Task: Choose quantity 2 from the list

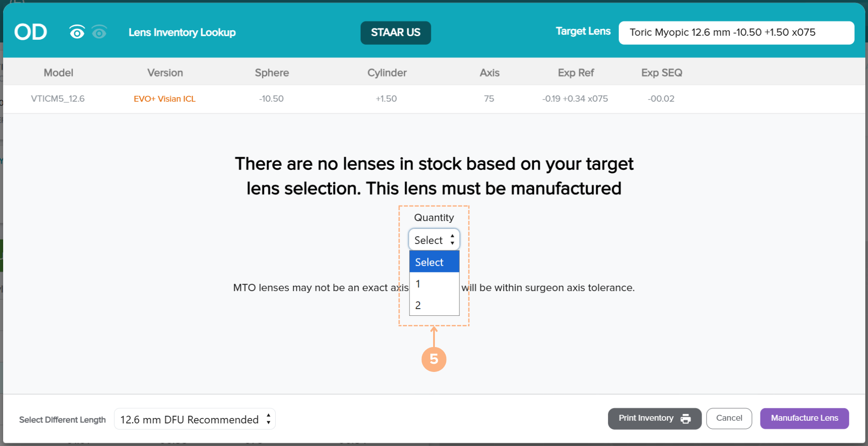Action: [434, 305]
